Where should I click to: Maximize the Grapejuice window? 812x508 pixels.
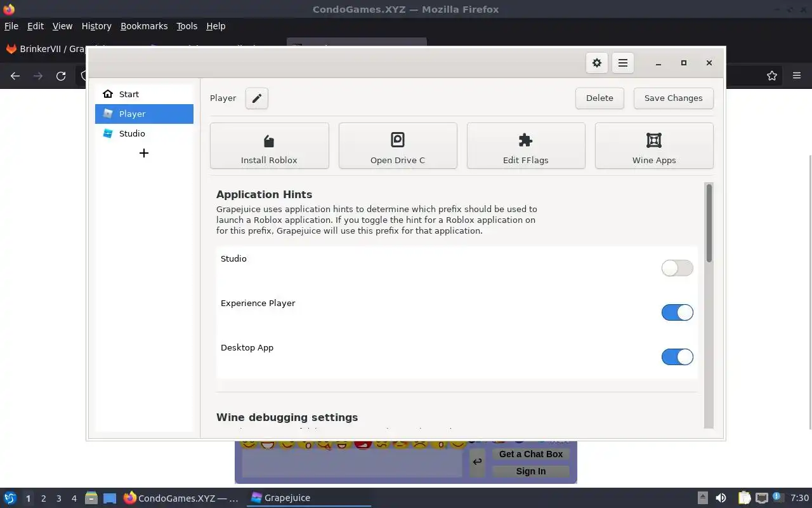tap(684, 63)
